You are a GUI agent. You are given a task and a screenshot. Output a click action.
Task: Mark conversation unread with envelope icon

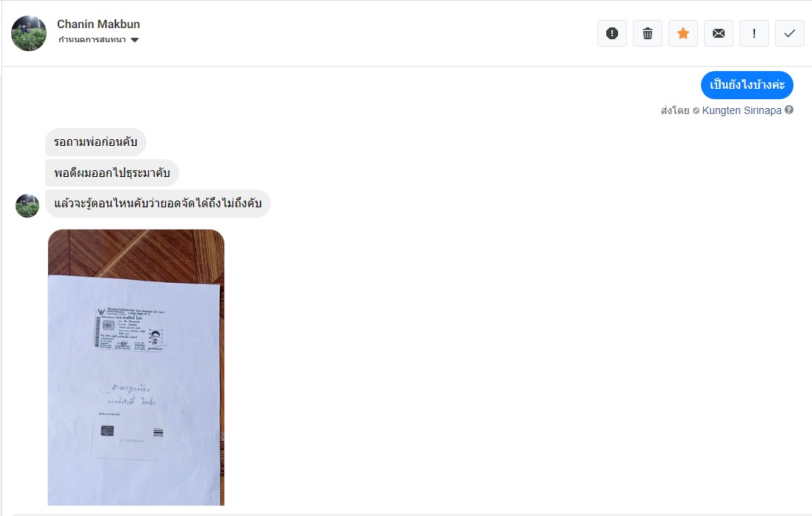718,33
